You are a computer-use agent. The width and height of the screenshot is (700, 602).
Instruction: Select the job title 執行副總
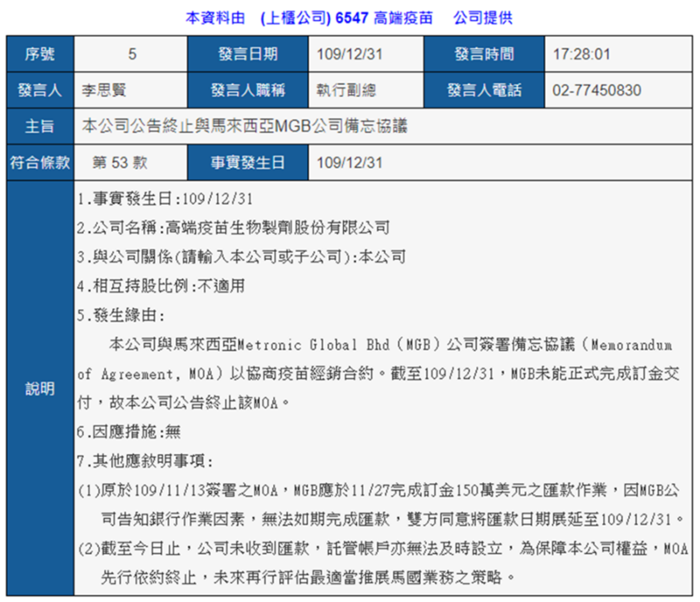point(346,90)
